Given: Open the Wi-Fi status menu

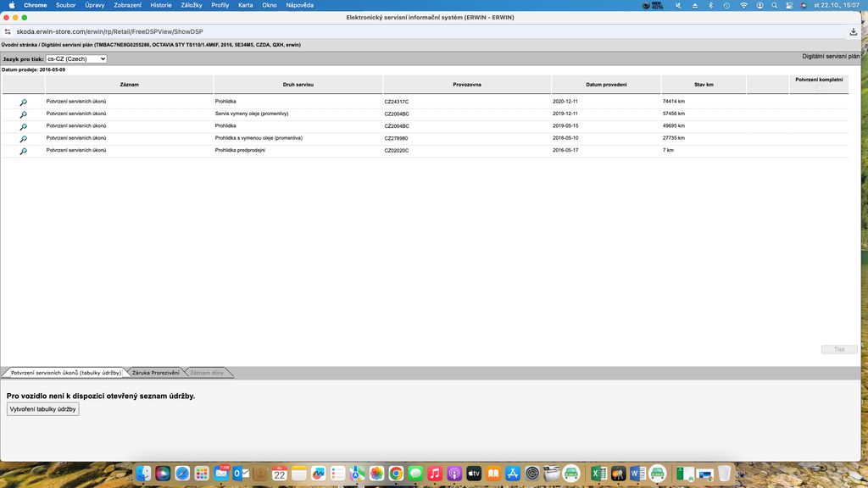Looking at the screenshot, I should click(744, 5).
